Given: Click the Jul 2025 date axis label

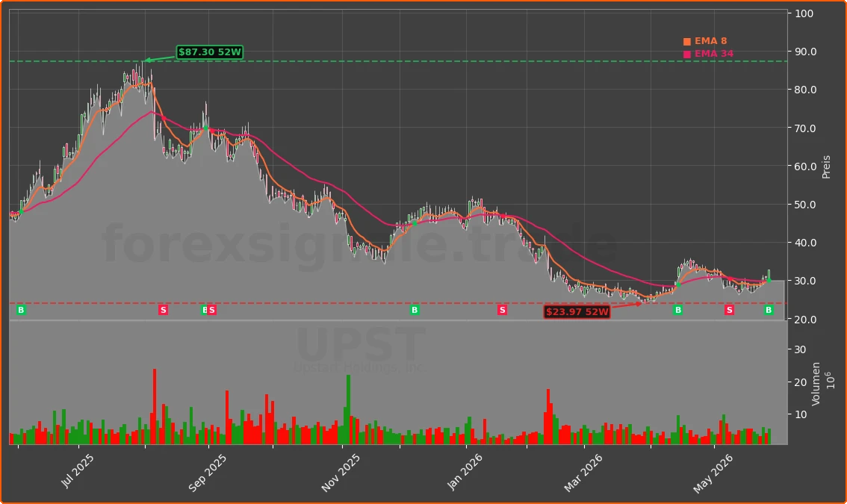Looking at the screenshot, I should (77, 471).
